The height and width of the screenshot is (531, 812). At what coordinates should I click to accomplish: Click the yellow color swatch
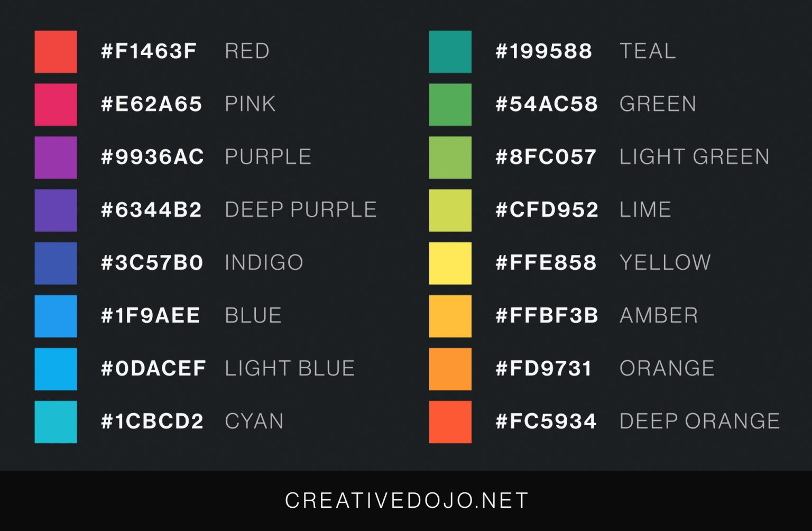click(x=450, y=263)
